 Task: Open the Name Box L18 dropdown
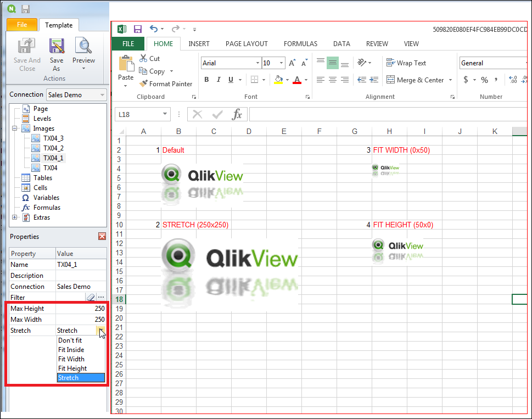coord(165,114)
